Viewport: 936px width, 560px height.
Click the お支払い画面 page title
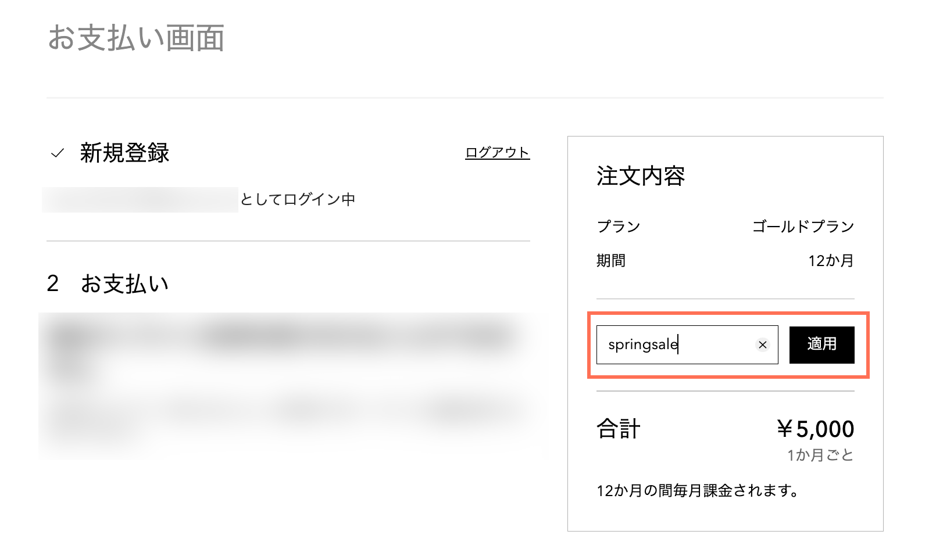click(135, 38)
